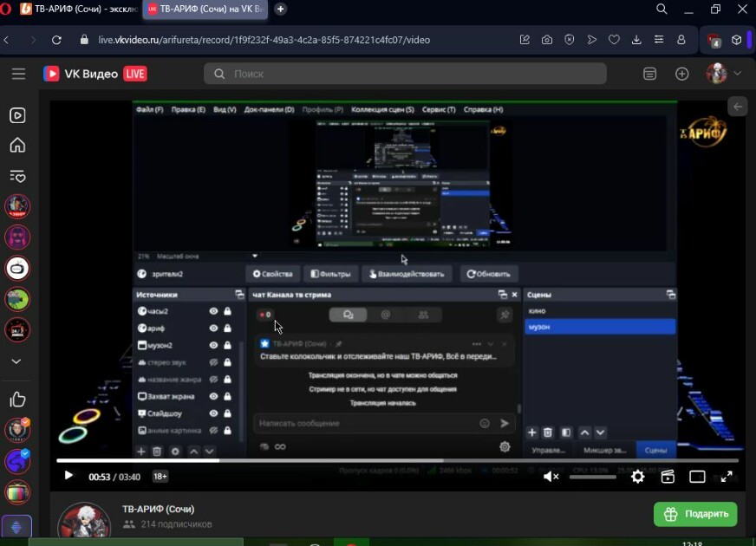The height and width of the screenshot is (546, 756).
Task: Open player settings gear icon
Action: 637,477
